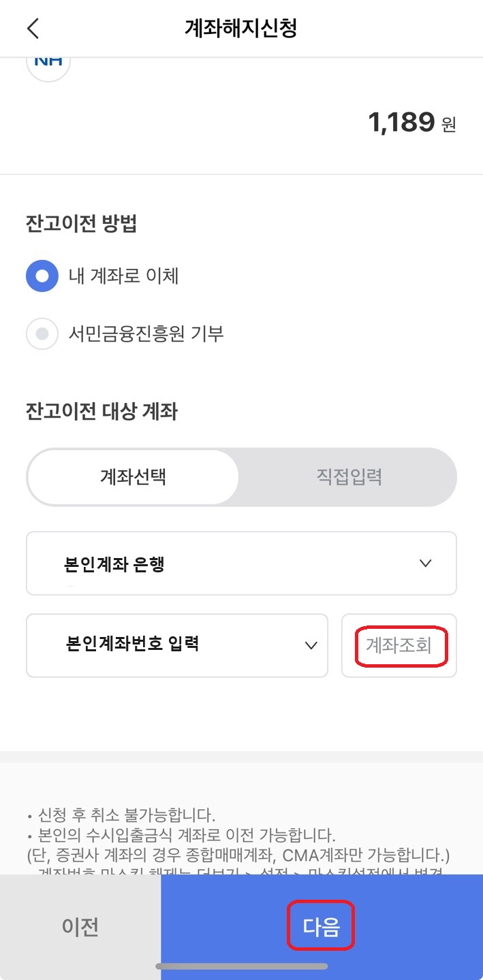Tap the 계좌해지신청 page title
This screenshot has width=483, height=980.
coord(241,28)
